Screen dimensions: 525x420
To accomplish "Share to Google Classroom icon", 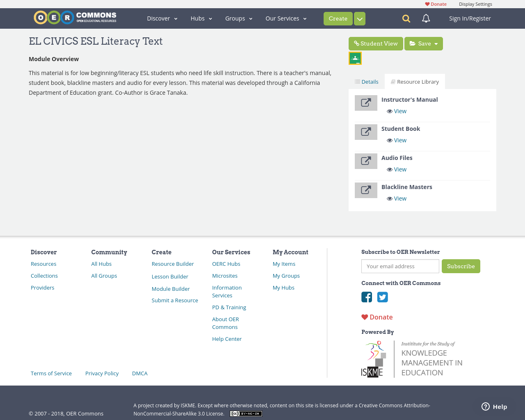I will click(x=355, y=58).
